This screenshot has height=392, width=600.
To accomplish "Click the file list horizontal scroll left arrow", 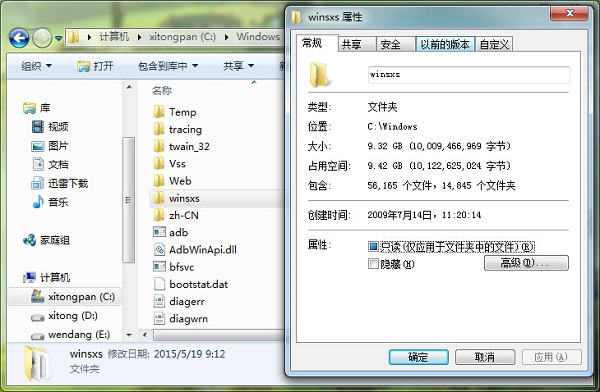I will pos(145,335).
